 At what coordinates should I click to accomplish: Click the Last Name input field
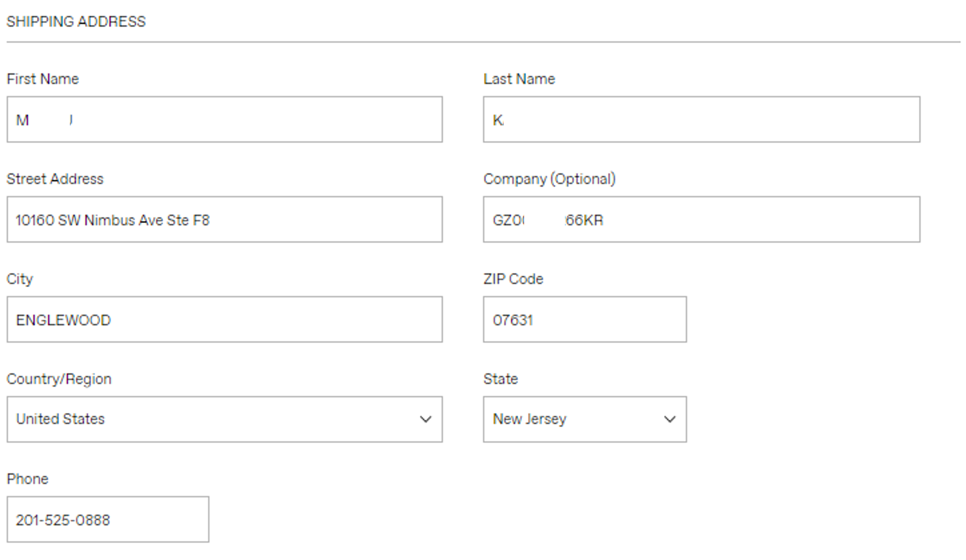point(701,120)
